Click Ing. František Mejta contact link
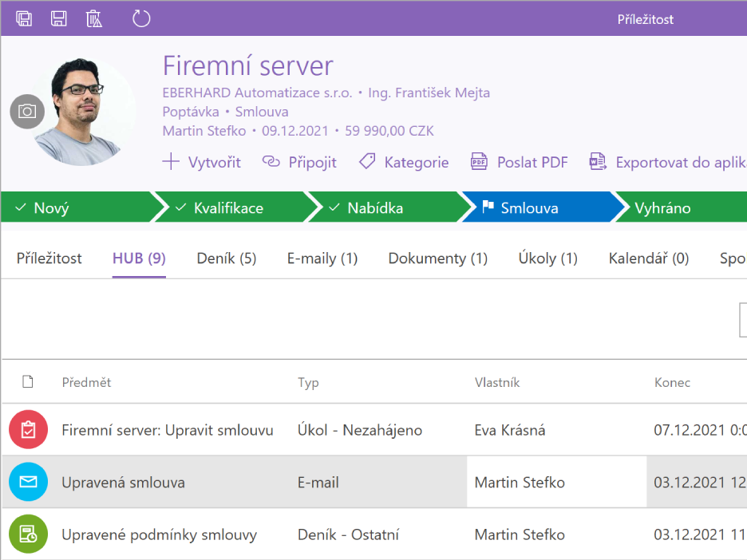 (429, 93)
